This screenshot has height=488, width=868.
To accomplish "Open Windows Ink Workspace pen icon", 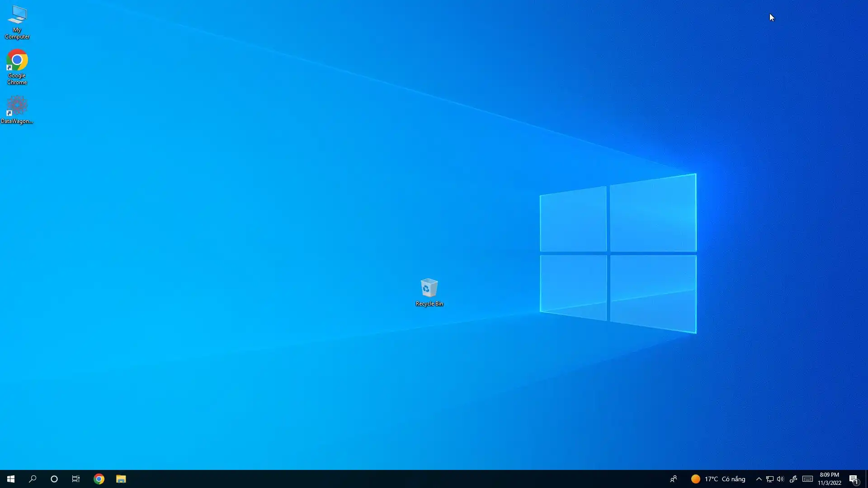I will pos(793,479).
